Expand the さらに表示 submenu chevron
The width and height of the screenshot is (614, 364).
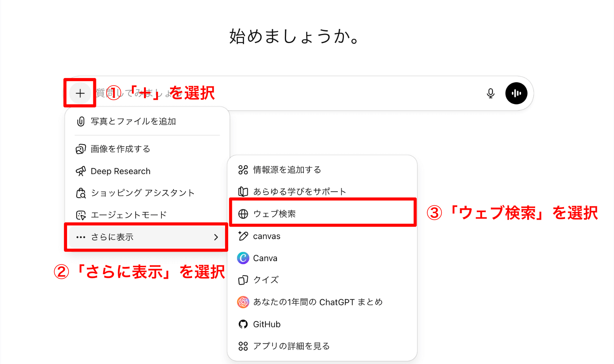216,237
